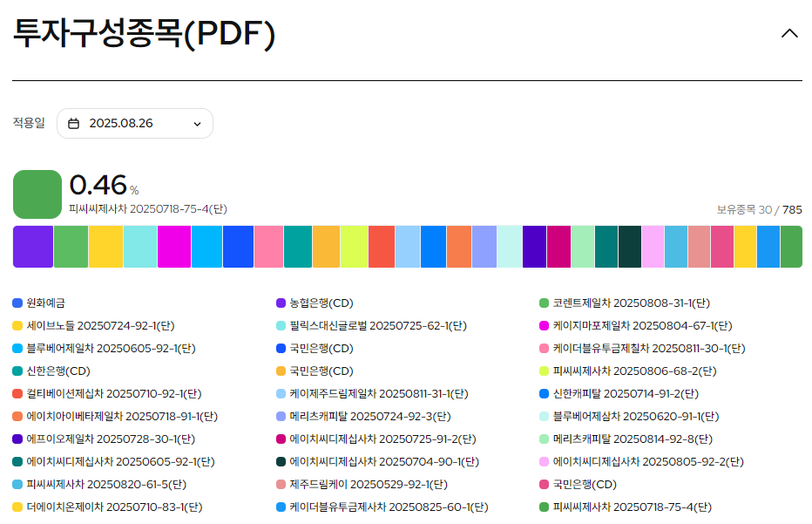
Task: Click 블루베어제삼차 20250620-91-1(단) legend entry
Action: (x=629, y=416)
